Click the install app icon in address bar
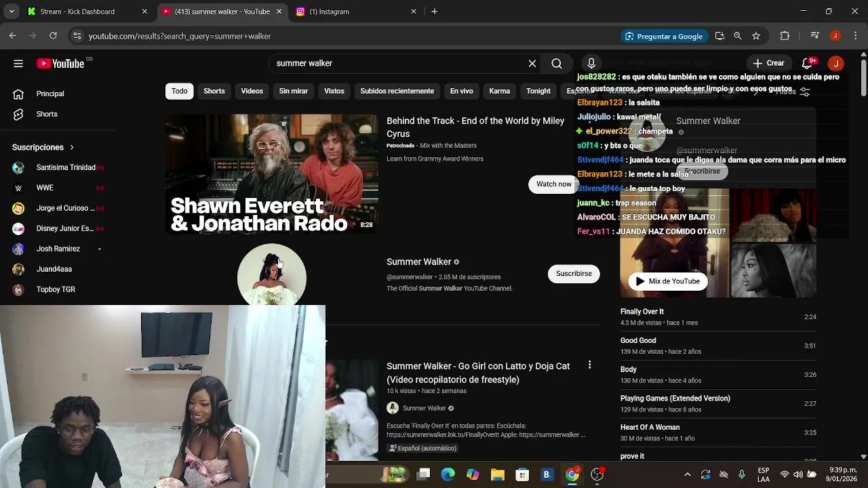This screenshot has height=488, width=868. coord(719,36)
